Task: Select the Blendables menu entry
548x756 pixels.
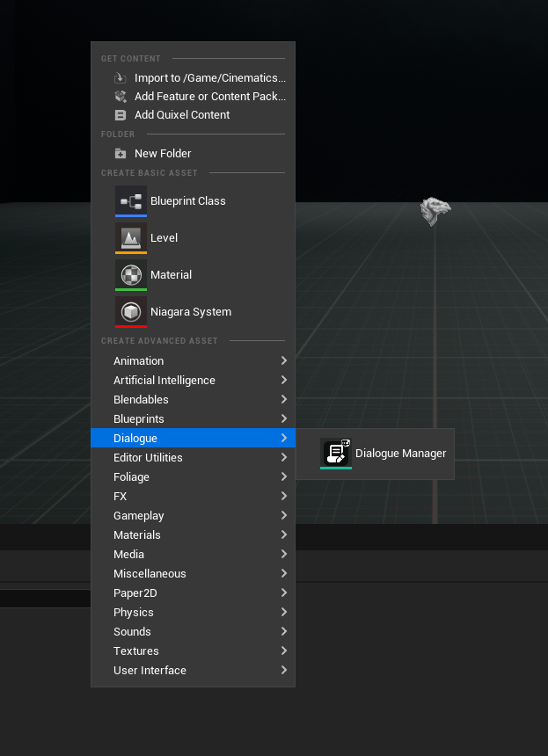Action: pos(141,399)
